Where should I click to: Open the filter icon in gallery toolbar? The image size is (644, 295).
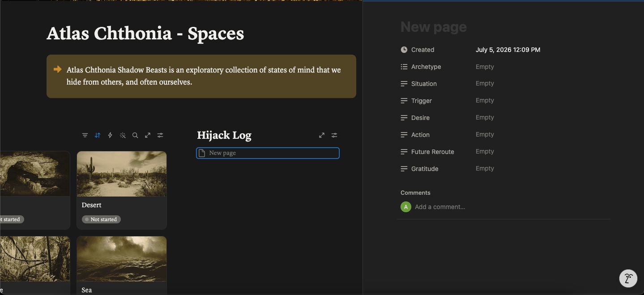[x=85, y=135]
